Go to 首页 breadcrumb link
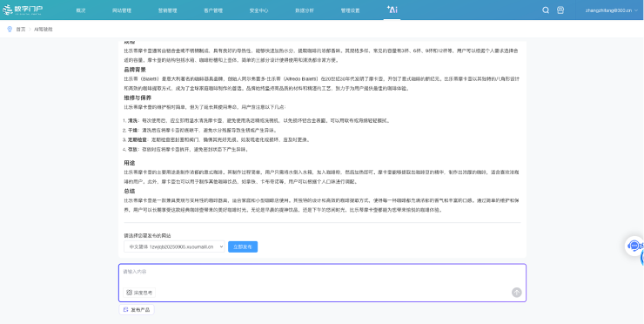Viewport: 644px width, 324px height. pos(21,30)
